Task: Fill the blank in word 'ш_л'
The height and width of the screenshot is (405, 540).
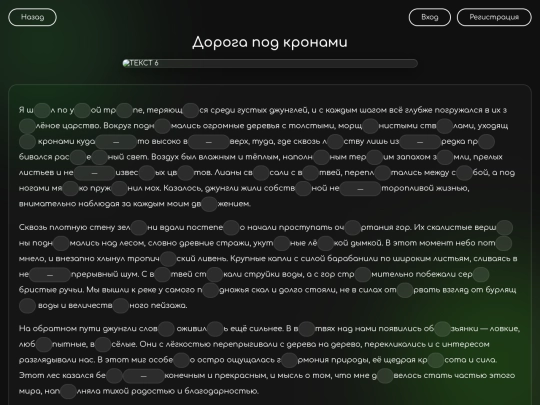Action: tap(42, 110)
